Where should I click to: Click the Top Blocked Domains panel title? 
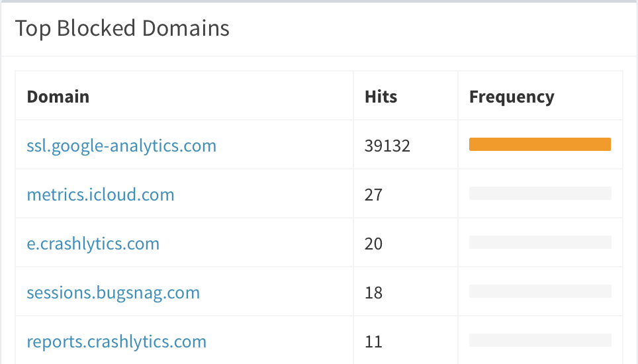tap(122, 28)
